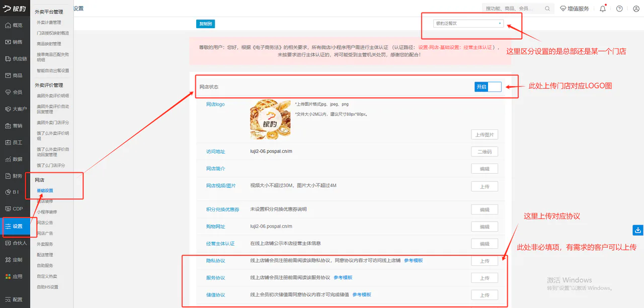Go to 供应链 supply chain section

[15, 59]
